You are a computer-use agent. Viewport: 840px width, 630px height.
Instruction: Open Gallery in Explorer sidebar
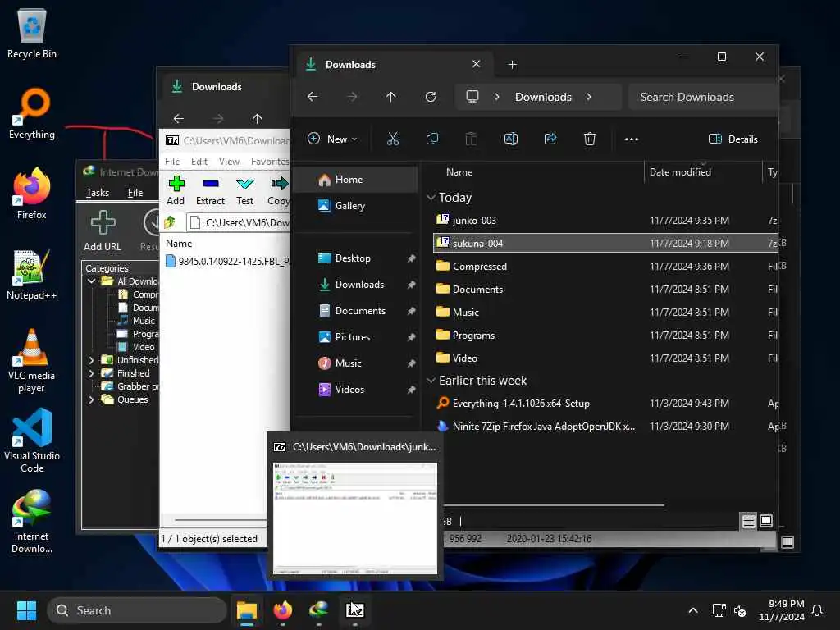pyautogui.click(x=356, y=206)
